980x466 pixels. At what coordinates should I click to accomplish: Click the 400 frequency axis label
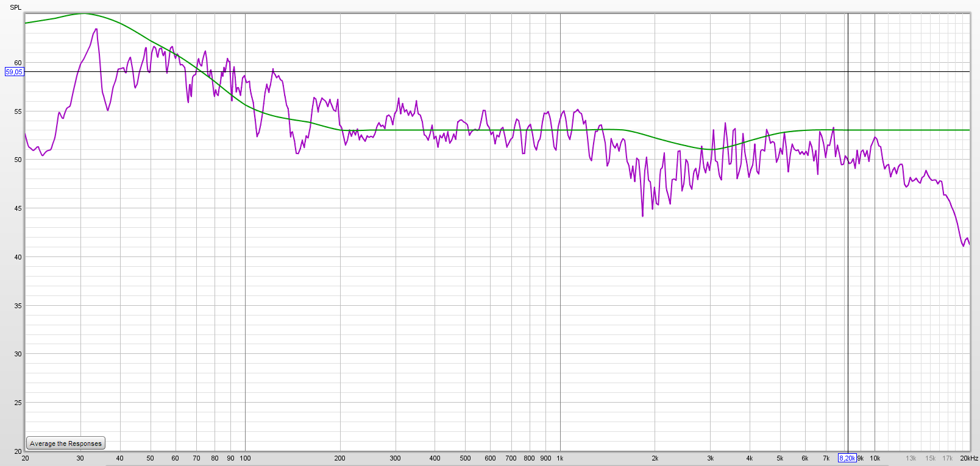coord(435,458)
